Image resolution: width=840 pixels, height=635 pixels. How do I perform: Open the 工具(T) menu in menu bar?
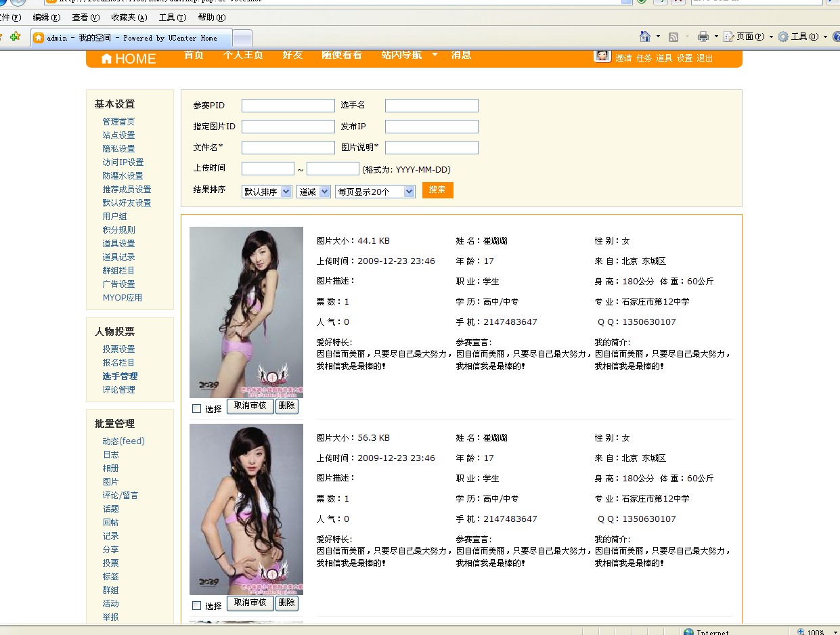point(173,17)
